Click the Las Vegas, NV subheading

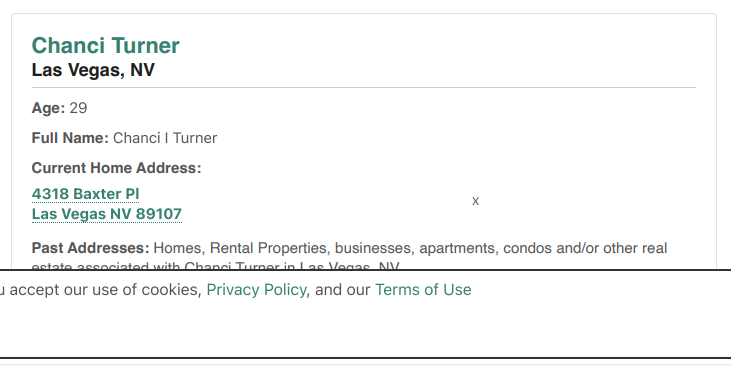[x=93, y=70]
